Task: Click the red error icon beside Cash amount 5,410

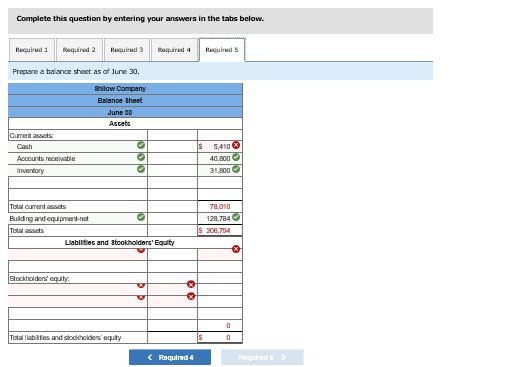Action: tap(236, 145)
